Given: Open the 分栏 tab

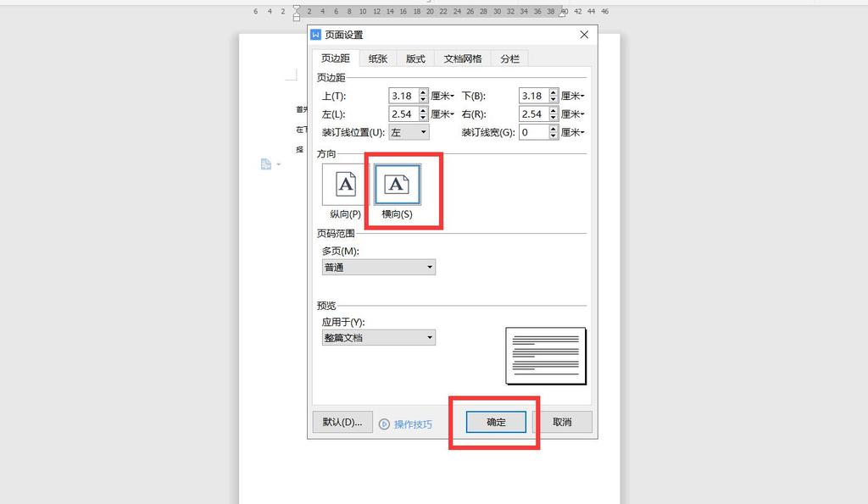Looking at the screenshot, I should (x=509, y=58).
